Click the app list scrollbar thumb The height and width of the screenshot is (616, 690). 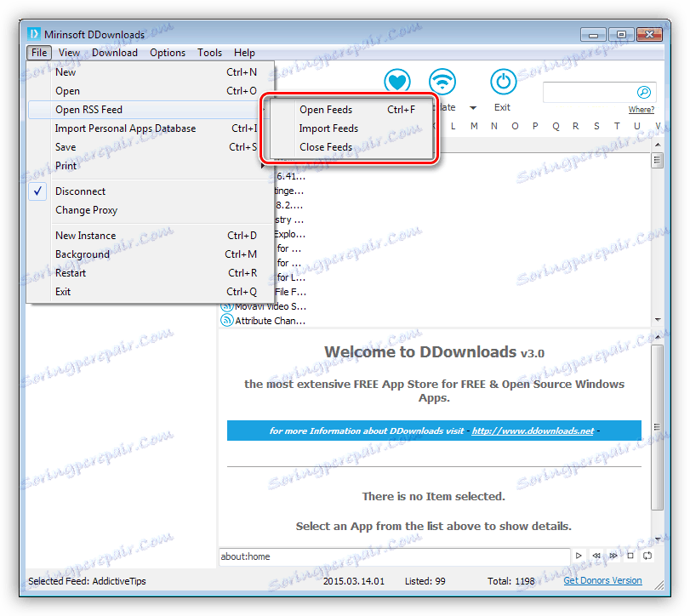coord(658,160)
